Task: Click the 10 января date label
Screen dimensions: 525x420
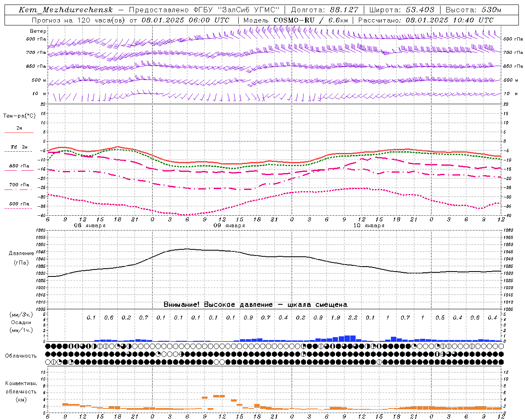Action: (x=368, y=226)
